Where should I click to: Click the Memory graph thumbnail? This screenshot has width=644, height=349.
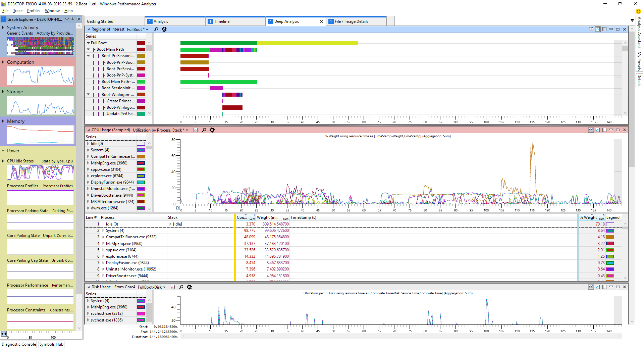click(x=40, y=135)
